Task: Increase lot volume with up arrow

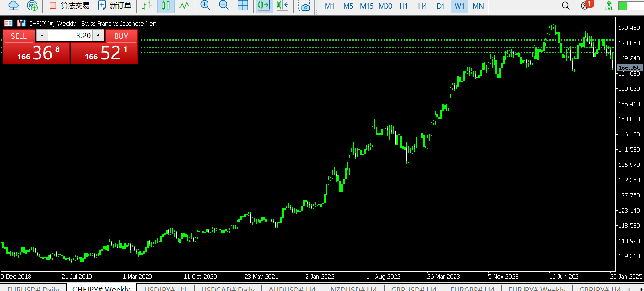Action: coord(98,36)
